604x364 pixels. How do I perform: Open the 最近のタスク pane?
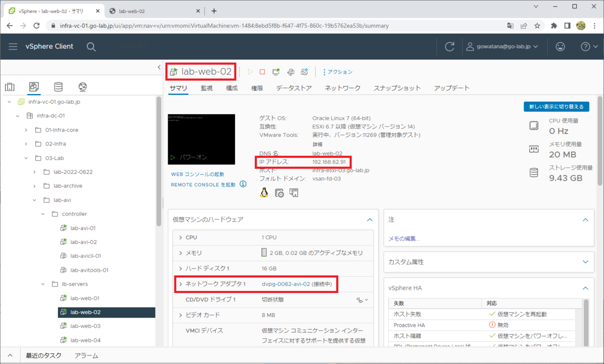click(44, 356)
